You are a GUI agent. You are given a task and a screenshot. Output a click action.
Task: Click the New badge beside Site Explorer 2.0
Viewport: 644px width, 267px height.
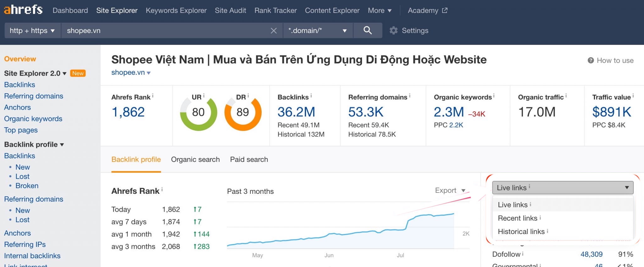(x=78, y=73)
